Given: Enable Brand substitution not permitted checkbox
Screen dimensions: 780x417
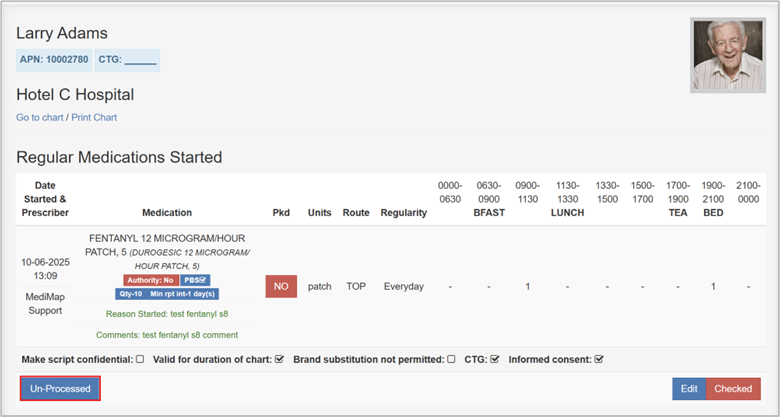Looking at the screenshot, I should coord(452,359).
